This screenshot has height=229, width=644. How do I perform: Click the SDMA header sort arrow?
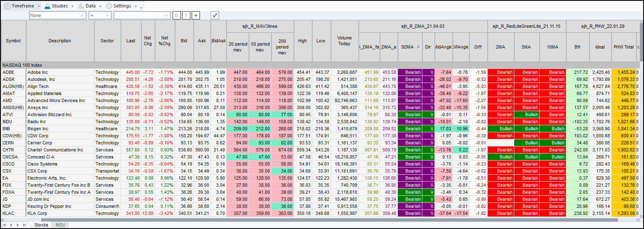pyautogui.click(x=419, y=47)
